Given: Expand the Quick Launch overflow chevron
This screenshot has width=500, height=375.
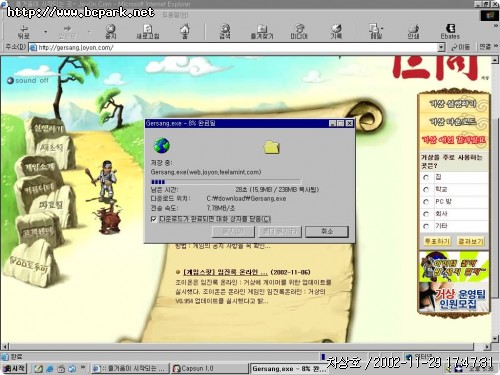Looking at the screenshot, I should click(83, 367).
